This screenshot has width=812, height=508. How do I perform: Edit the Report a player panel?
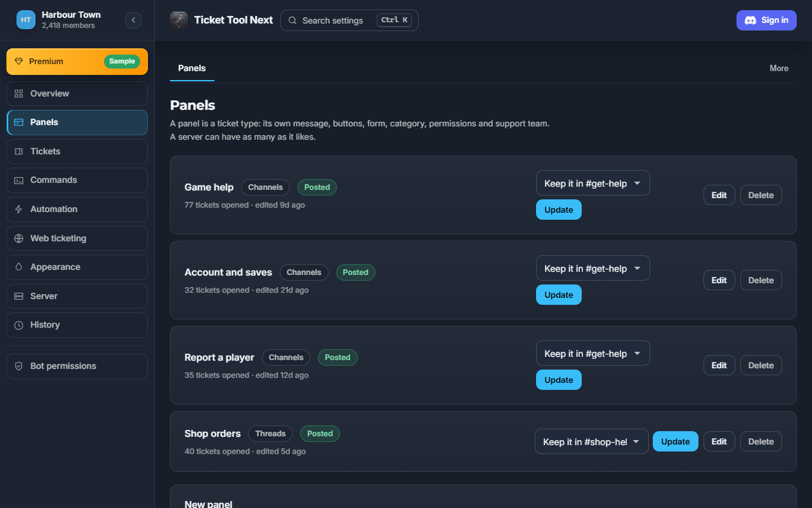tap(719, 365)
